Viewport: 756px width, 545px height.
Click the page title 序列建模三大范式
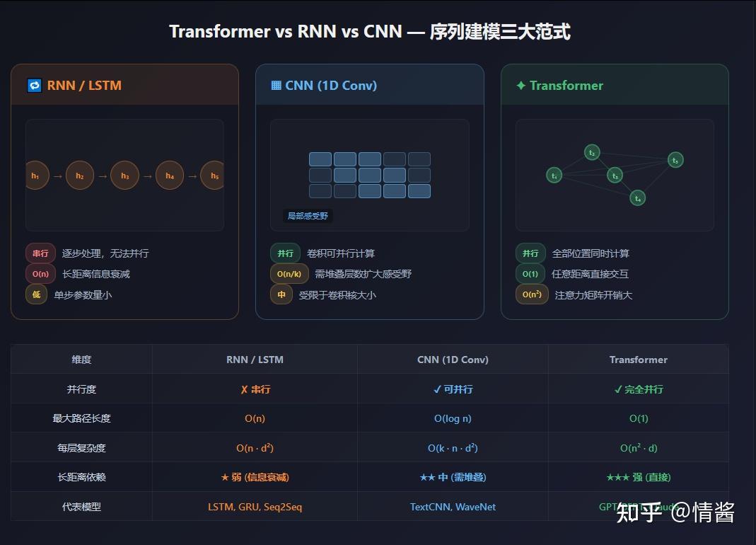pyautogui.click(x=499, y=31)
